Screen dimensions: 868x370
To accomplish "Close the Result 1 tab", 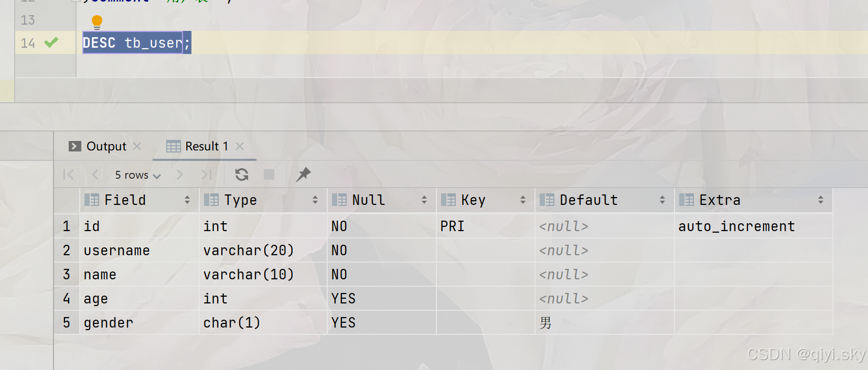I will coord(240,146).
